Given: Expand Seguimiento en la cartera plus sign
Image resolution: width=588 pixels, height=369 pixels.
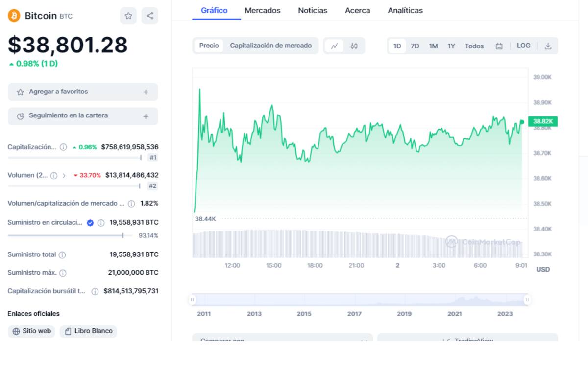Looking at the screenshot, I should 146,116.
